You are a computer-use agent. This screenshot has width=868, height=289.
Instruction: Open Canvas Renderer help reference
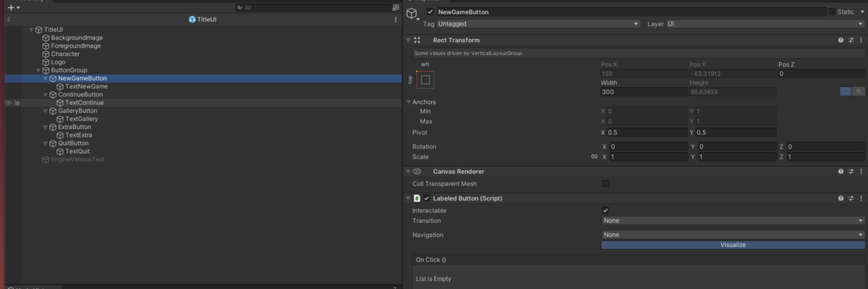tap(841, 172)
